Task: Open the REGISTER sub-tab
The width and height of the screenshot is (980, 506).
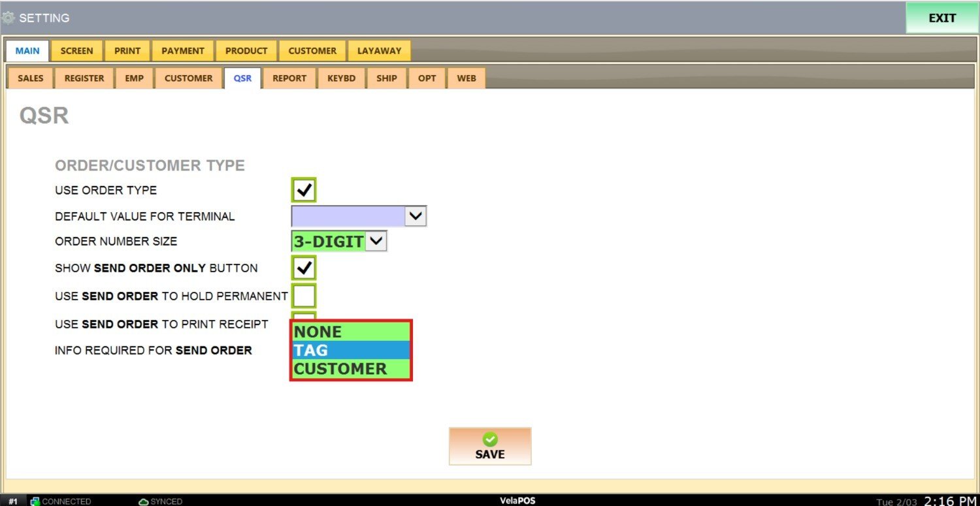Action: pyautogui.click(x=84, y=78)
